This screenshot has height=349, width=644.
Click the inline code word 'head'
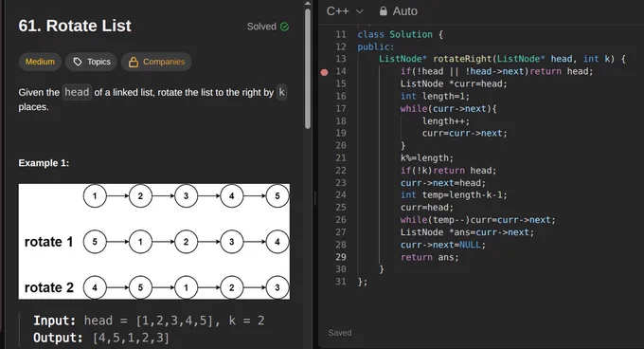pos(77,92)
